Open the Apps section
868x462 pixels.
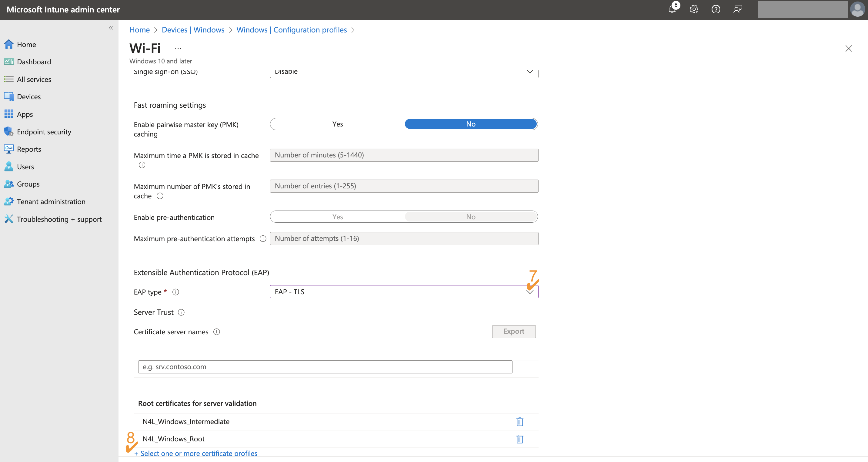tap(25, 114)
